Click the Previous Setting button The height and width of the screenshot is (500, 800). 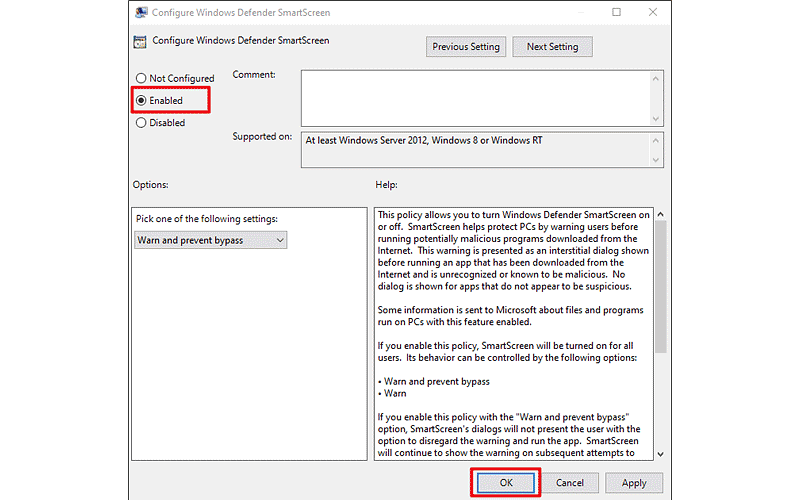point(466,46)
